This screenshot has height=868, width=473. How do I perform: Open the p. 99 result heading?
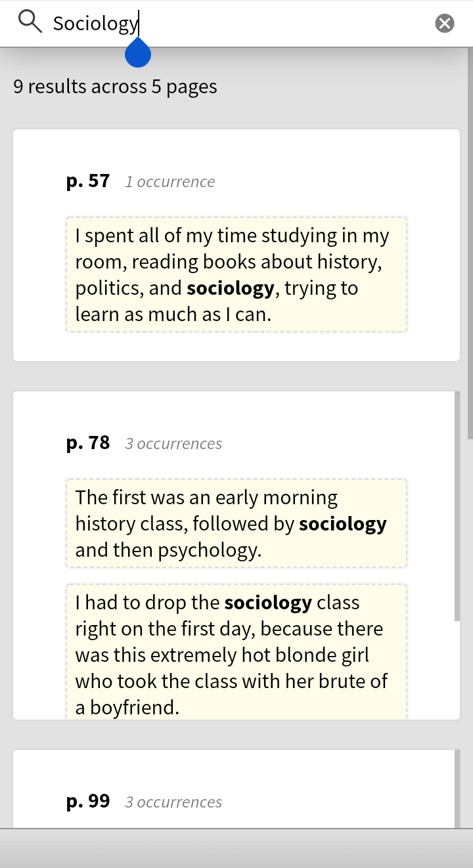(88, 801)
